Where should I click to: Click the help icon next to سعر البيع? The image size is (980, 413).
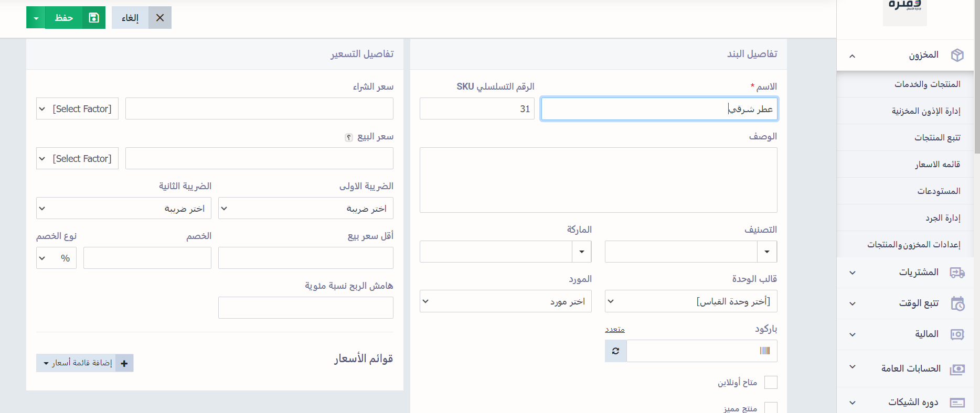(348, 137)
